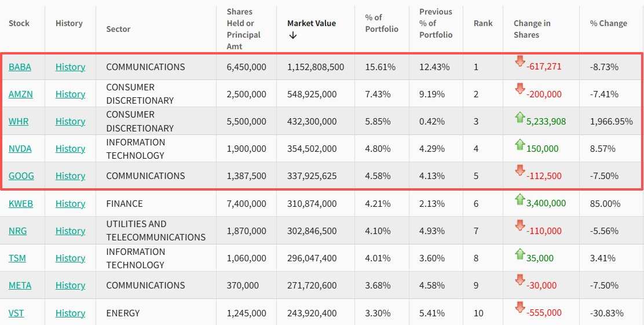Screen dimensions: 644x325
Task: Click the green up arrow for KWEB
Action: (x=519, y=200)
